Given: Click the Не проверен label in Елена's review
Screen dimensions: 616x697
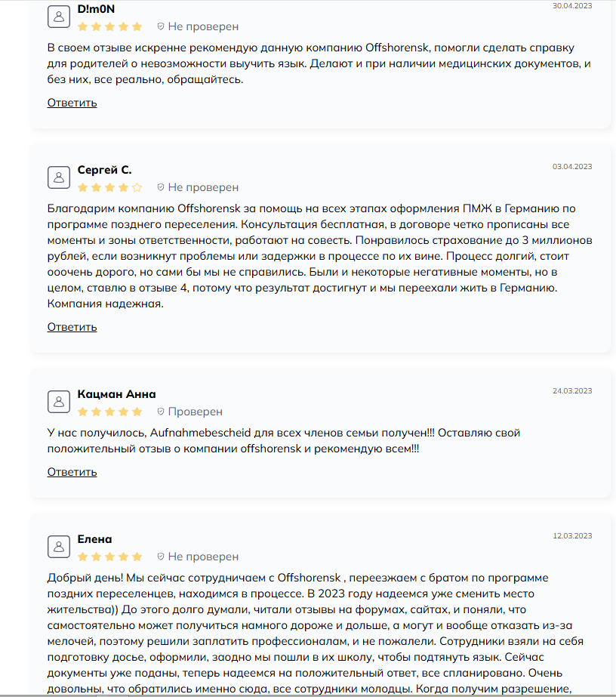Looking at the screenshot, I should click(x=203, y=557).
